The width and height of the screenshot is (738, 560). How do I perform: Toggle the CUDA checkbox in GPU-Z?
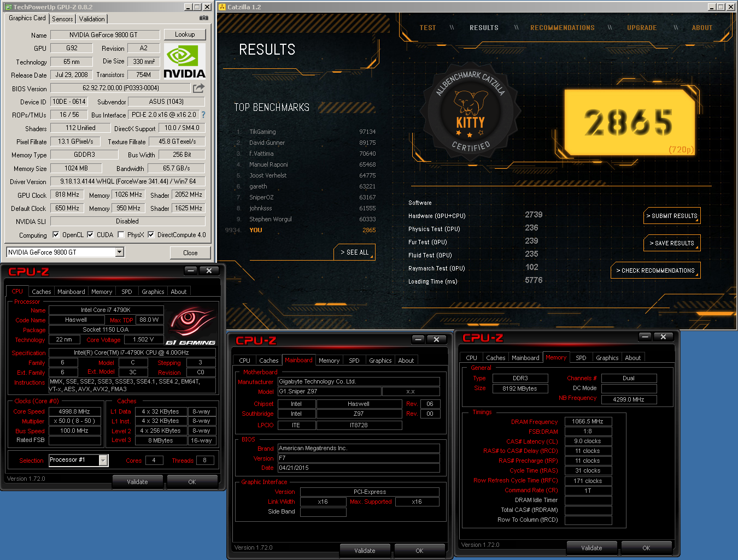(90, 235)
